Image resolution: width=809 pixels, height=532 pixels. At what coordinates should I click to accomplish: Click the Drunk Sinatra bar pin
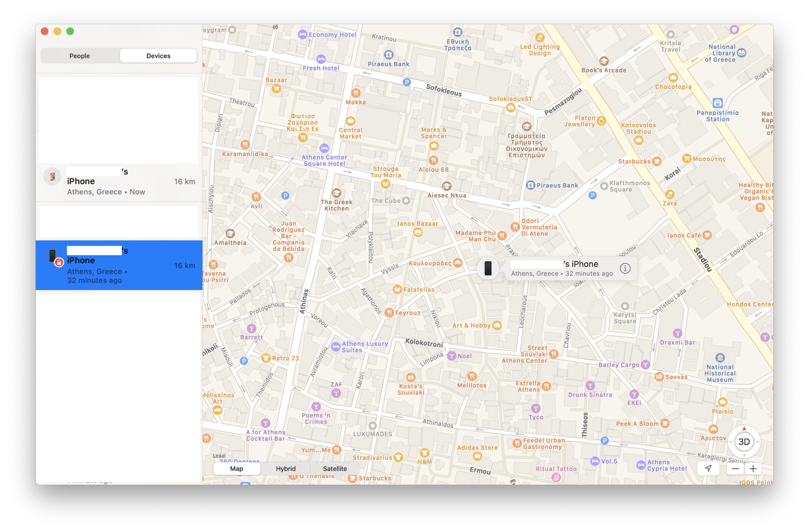(590, 386)
